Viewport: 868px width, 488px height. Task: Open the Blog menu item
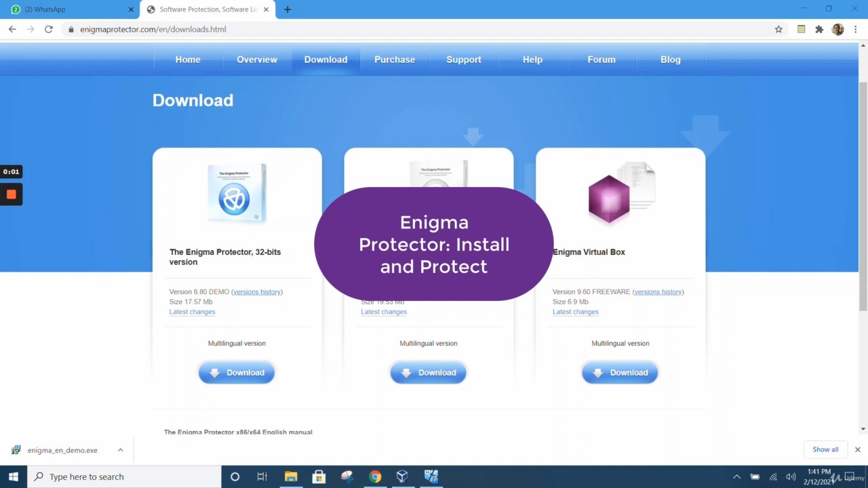(x=671, y=60)
